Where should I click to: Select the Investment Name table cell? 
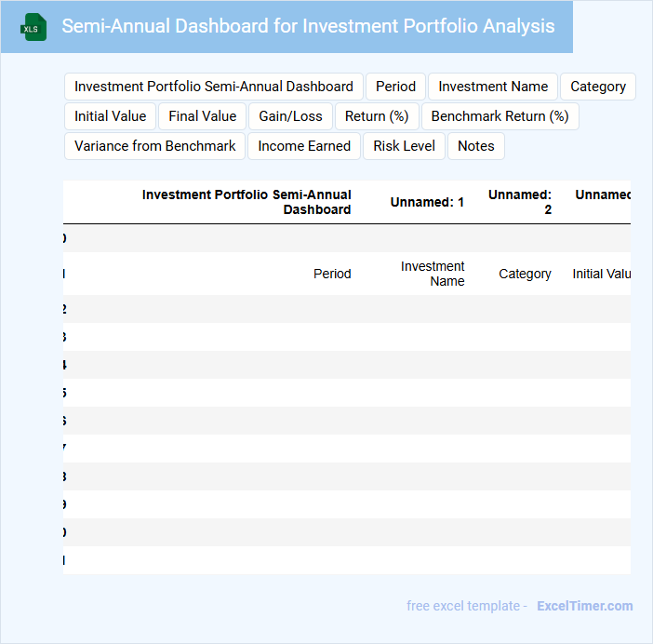coord(433,274)
